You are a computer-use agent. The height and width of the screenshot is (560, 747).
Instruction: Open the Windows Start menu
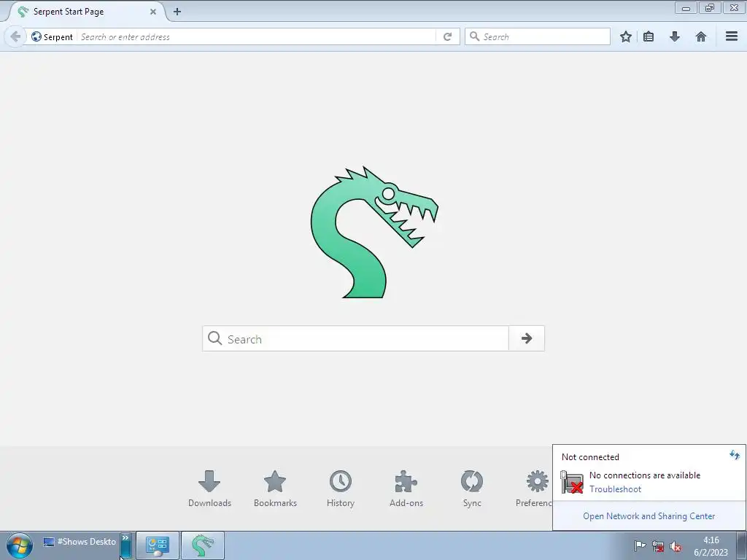pyautogui.click(x=20, y=545)
